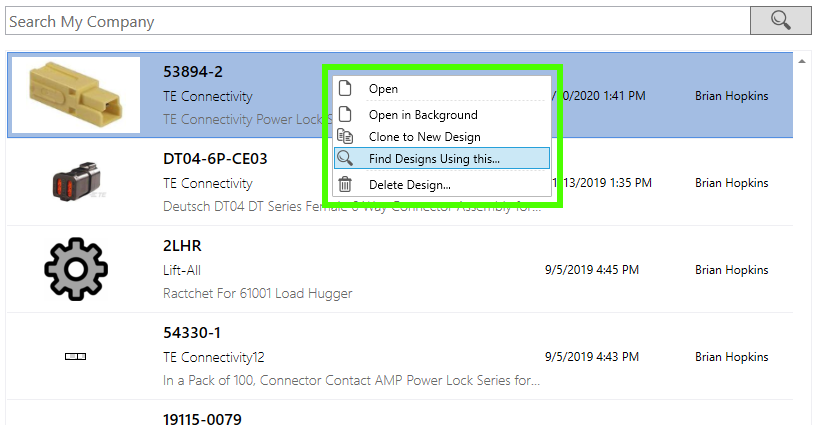Click the Connector Contact AMP Power Lock description

(351, 380)
